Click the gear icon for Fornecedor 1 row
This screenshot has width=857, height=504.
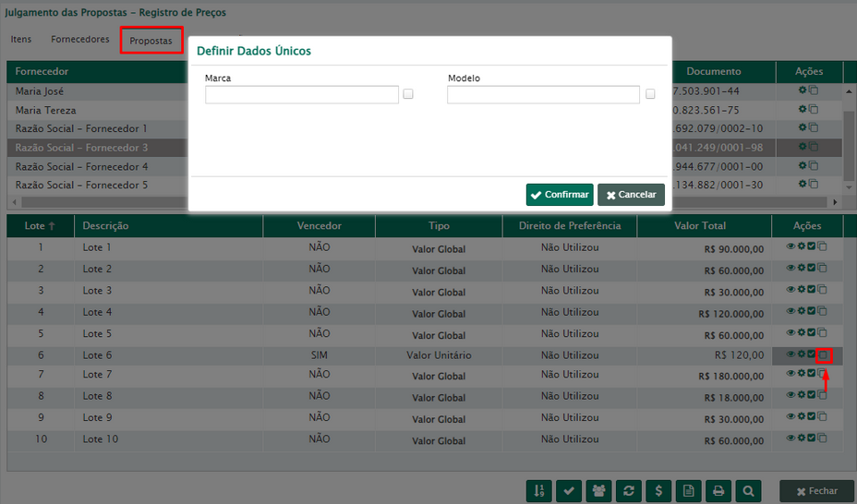(x=803, y=127)
